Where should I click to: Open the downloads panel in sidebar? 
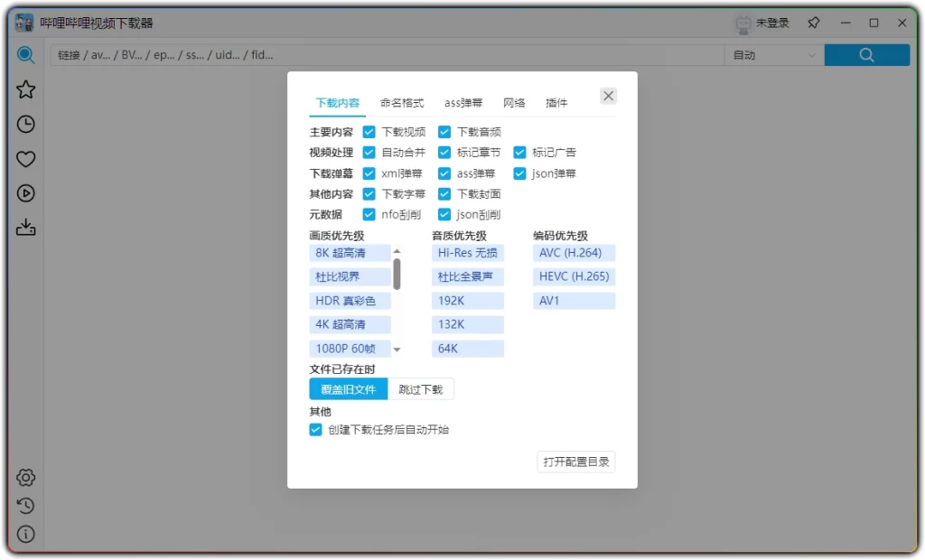click(25, 228)
